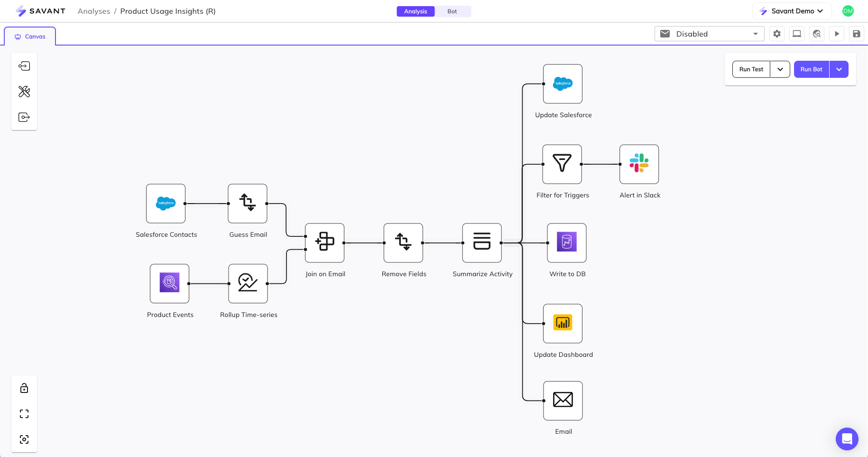Click the Run Test button

751,69
